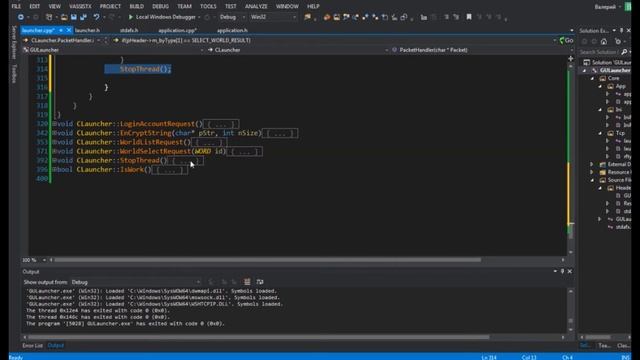The height and width of the screenshot is (360, 640).
Task: Click the Solution Explorer Home icon
Action: click(604, 41)
